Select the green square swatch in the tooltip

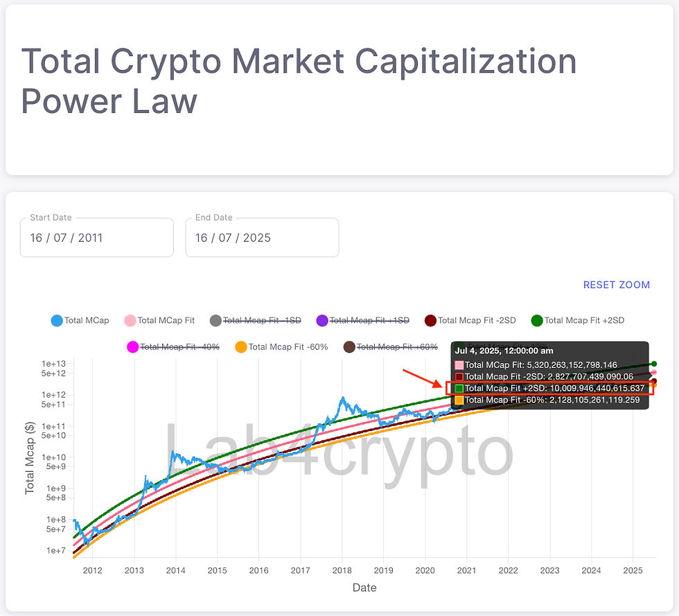pyautogui.click(x=459, y=389)
